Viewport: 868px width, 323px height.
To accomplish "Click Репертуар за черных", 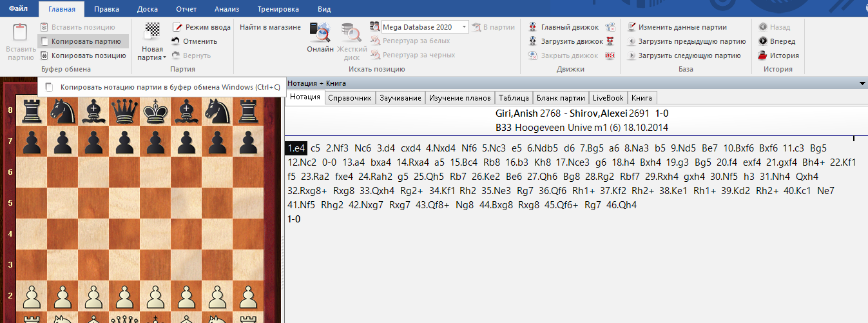I will pyautogui.click(x=413, y=55).
